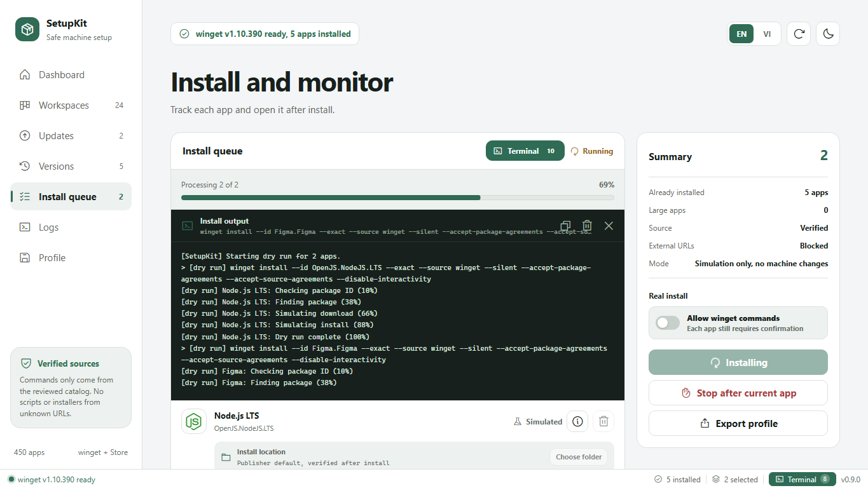The height and width of the screenshot is (488, 868).
Task: Click the Install location folder icon
Action: (226, 457)
